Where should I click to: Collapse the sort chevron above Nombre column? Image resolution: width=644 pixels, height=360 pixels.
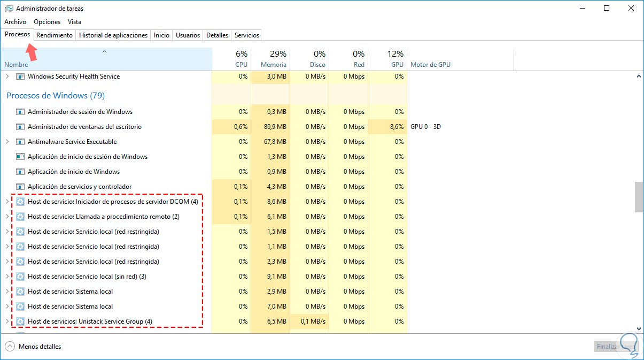point(105,52)
